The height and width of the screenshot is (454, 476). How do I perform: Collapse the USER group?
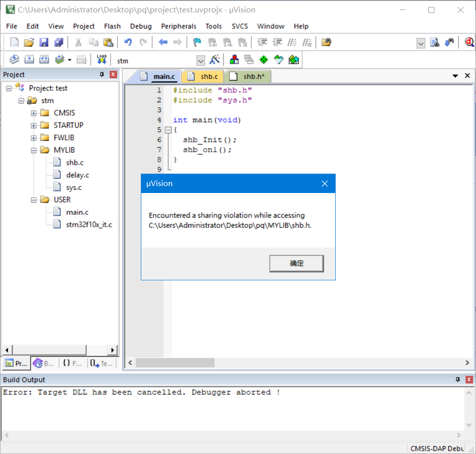[34, 200]
